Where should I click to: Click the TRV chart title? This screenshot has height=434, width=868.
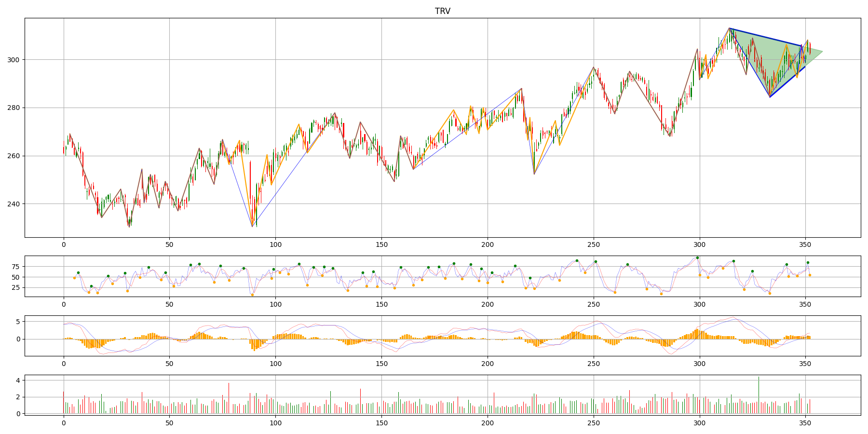coord(442,11)
